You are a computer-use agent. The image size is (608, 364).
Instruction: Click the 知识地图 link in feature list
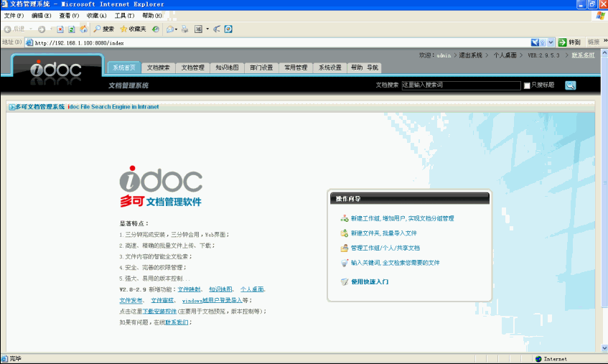(x=220, y=289)
